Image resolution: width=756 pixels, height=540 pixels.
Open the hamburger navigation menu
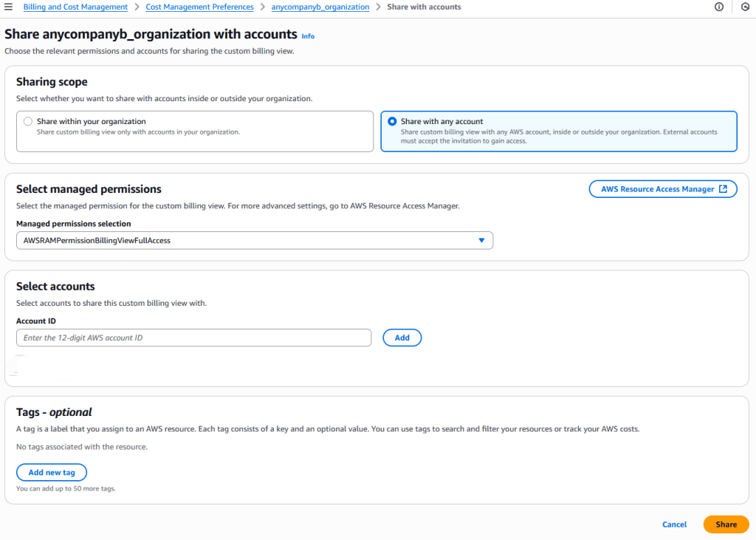click(x=9, y=7)
